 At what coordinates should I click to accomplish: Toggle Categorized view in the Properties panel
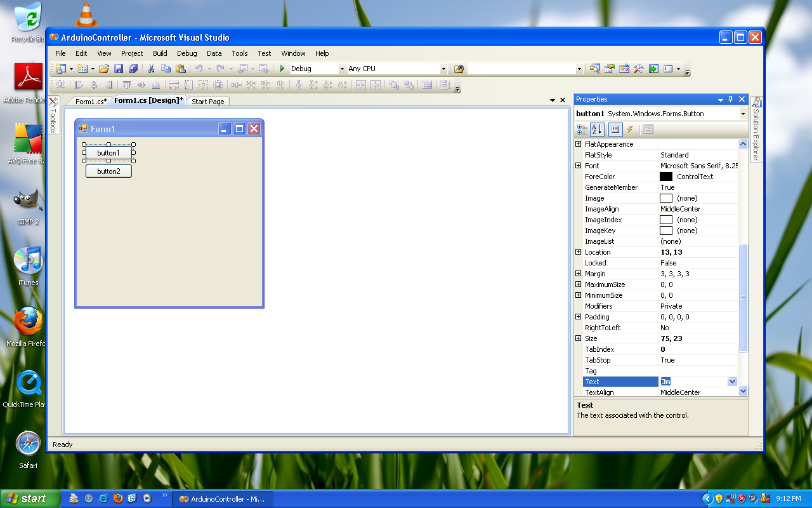click(582, 130)
